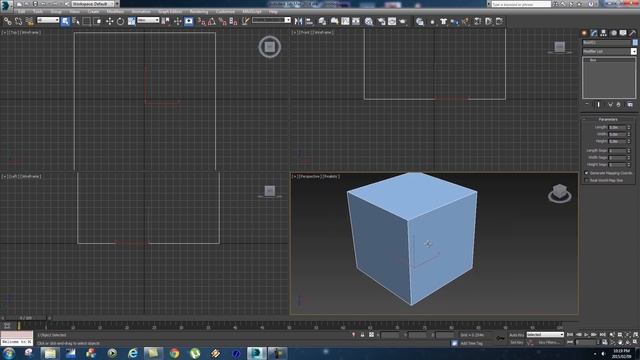Click the Use Pivot Point Center button
The width and height of the screenshot is (640, 360).
[x=165, y=21]
